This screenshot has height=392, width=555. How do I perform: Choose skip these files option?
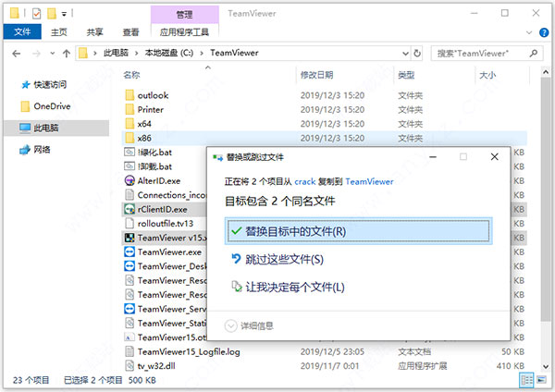(277, 259)
